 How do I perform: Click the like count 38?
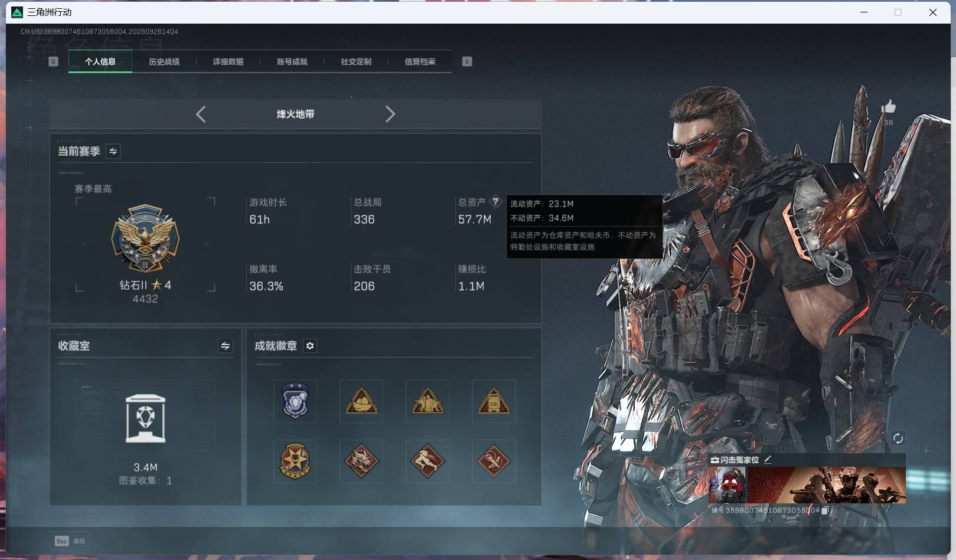tap(889, 123)
